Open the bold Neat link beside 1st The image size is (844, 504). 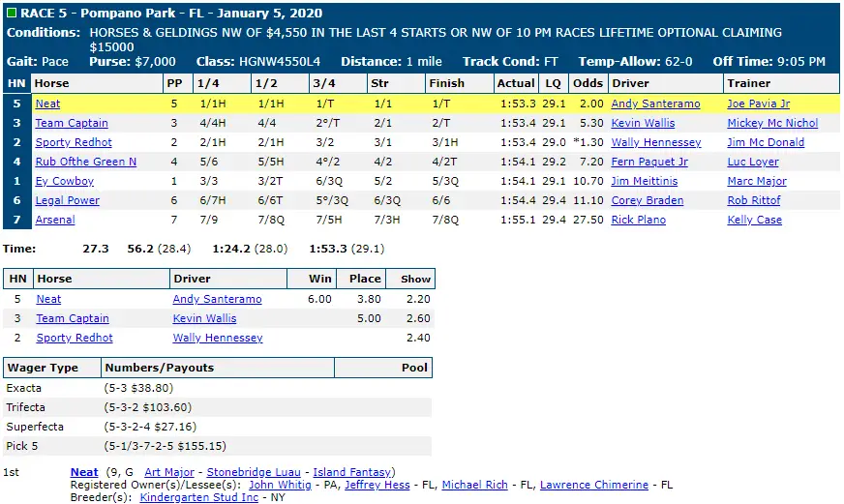(84, 472)
